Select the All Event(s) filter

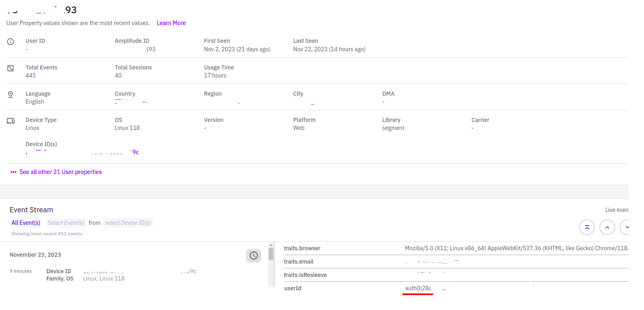[26, 223]
